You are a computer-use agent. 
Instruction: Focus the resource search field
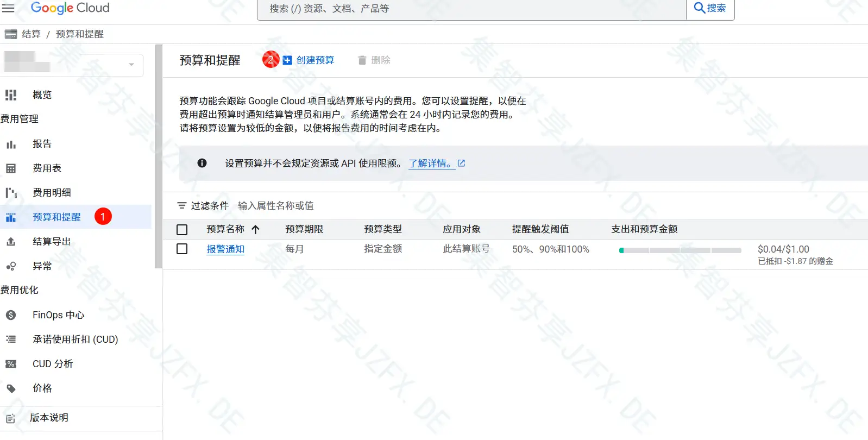click(x=471, y=9)
